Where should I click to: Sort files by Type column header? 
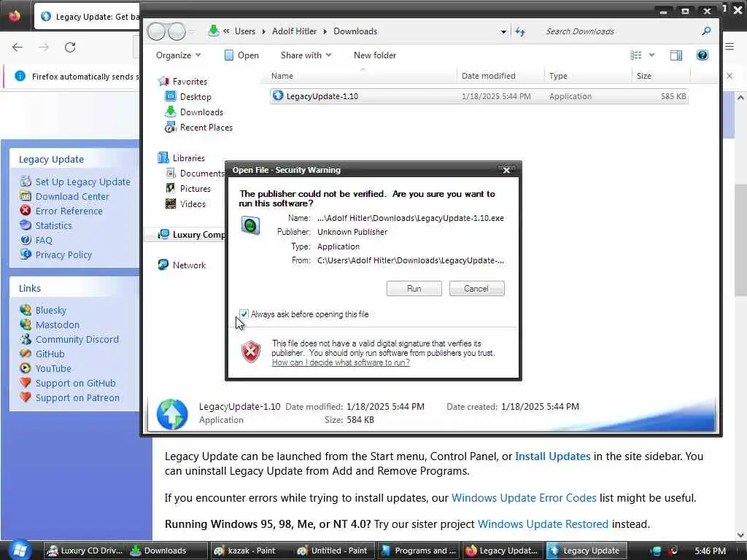pyautogui.click(x=588, y=76)
